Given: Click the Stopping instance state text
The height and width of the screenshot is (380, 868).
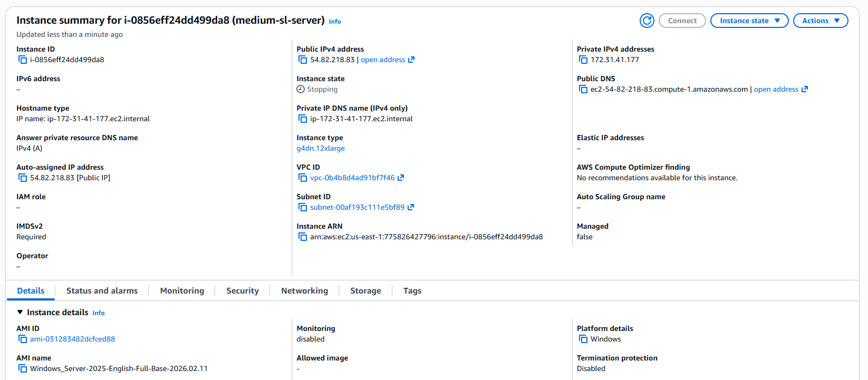Looking at the screenshot, I should [x=322, y=89].
